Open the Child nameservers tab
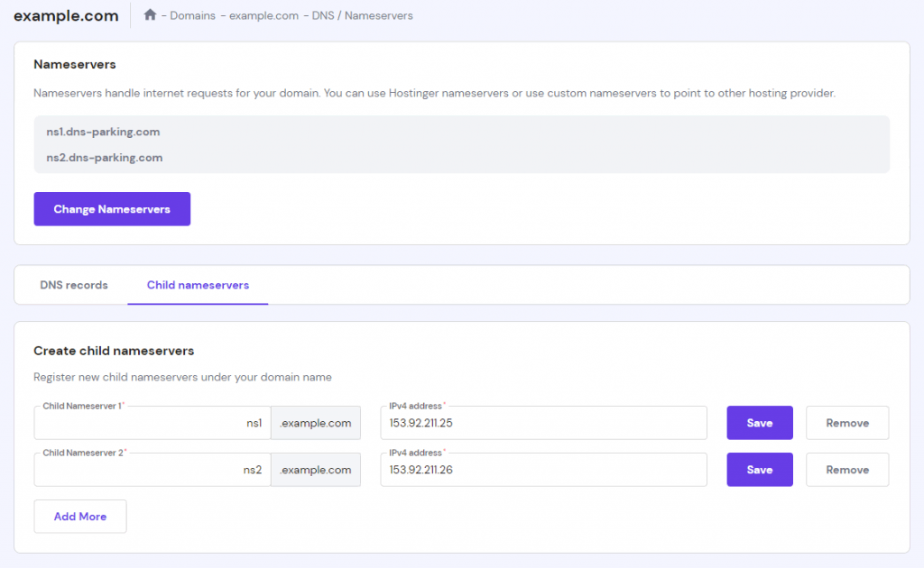 (198, 284)
